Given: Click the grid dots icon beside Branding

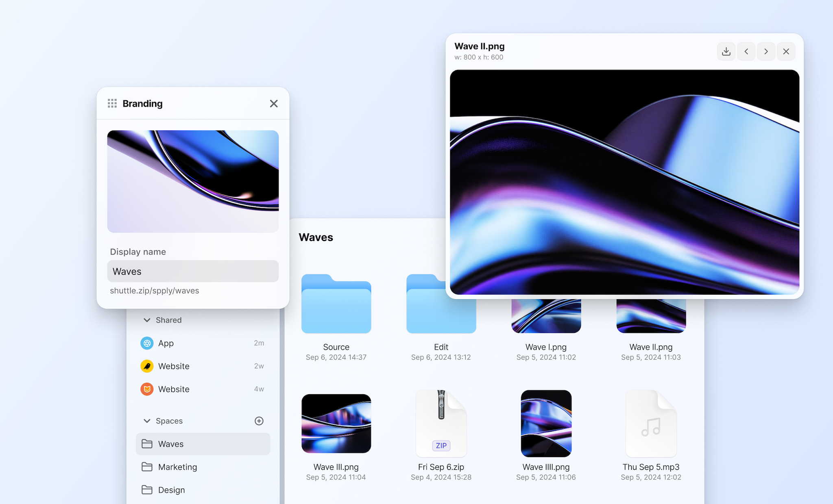Looking at the screenshot, I should click(x=112, y=103).
